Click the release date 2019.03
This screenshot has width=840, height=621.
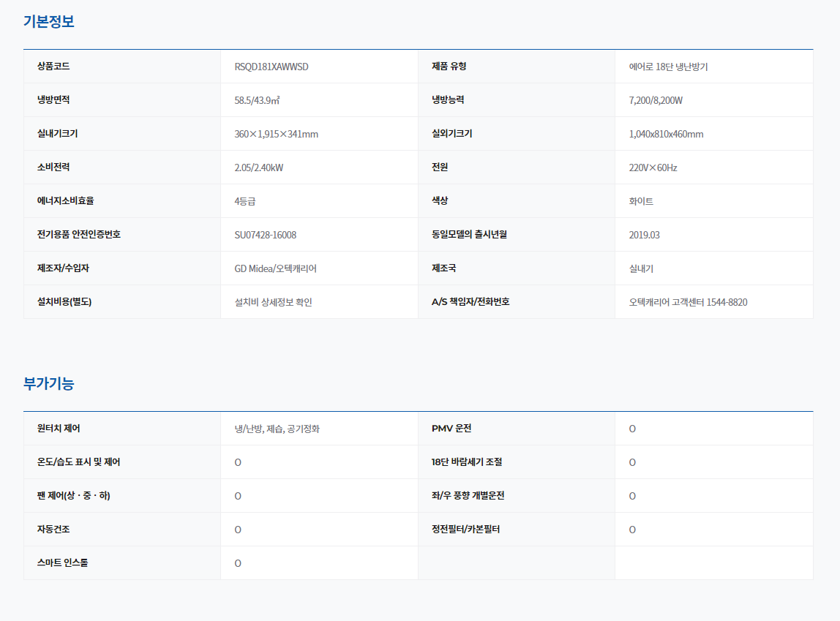[644, 235]
